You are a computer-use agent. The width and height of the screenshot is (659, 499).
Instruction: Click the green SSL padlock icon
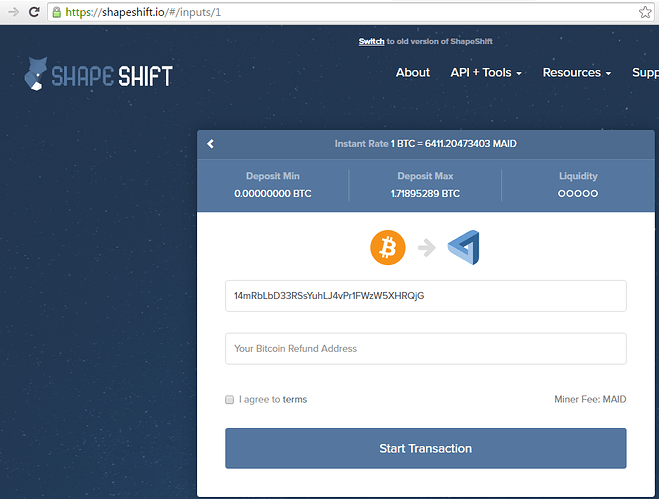(x=57, y=12)
